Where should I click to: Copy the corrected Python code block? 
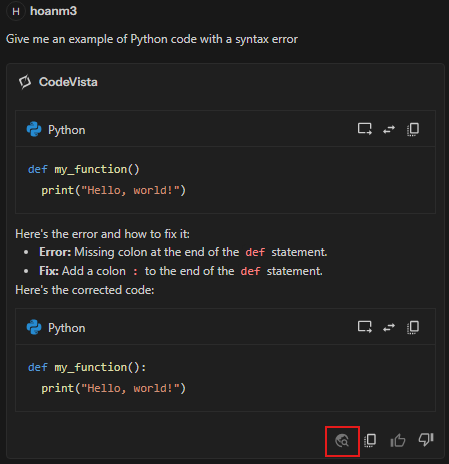tap(413, 327)
